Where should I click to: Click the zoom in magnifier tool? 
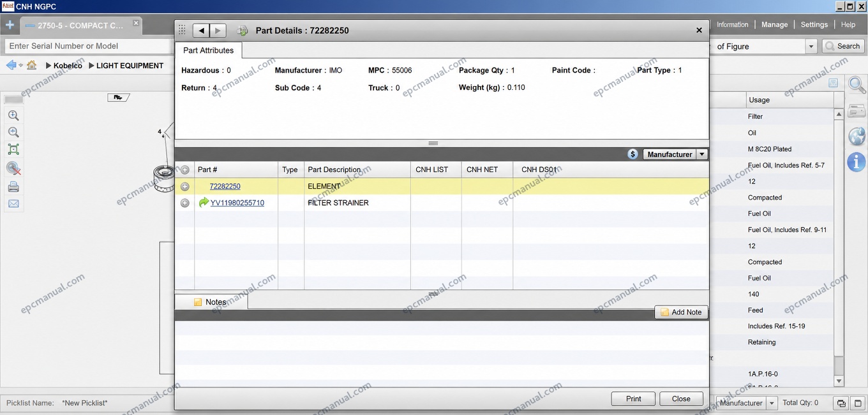[13, 115]
